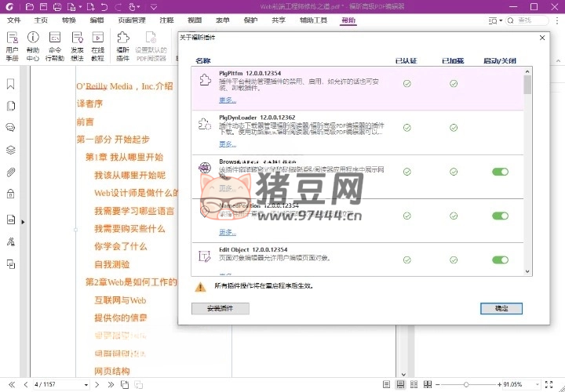Image resolution: width=565 pixels, height=392 pixels.
Task: Open the 注释 (Comment) ribbon tab
Action: pyautogui.click(x=167, y=20)
